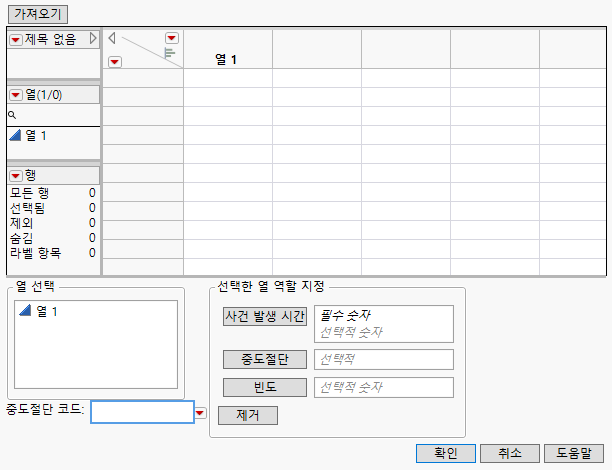Screen dimensions: 612x470
Task: Expand the arrow next to 제목 없음
Action: coord(93,38)
